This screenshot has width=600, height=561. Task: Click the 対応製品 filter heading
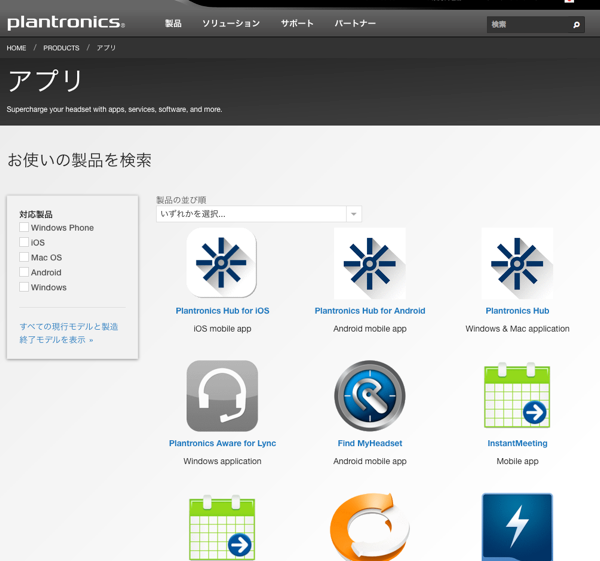coord(36,214)
